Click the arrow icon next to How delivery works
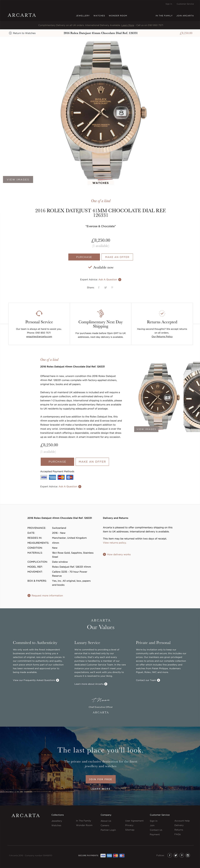The height and width of the screenshot is (868, 200). (104, 554)
